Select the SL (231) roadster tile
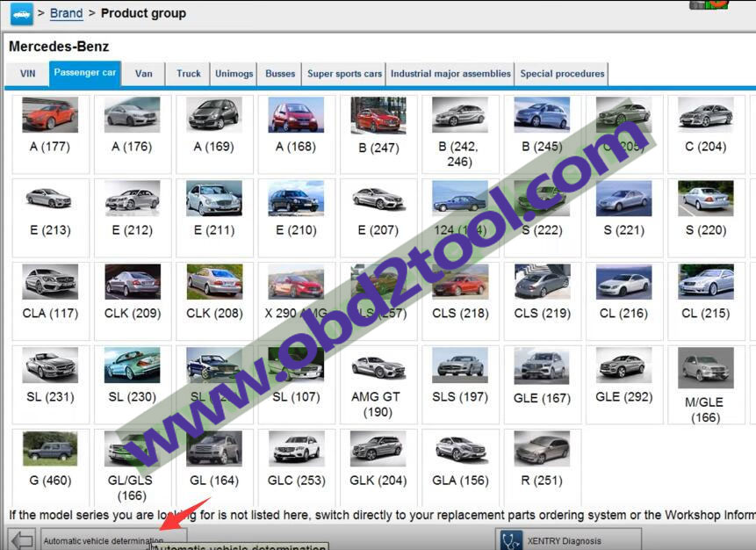756x550 pixels. (x=51, y=385)
